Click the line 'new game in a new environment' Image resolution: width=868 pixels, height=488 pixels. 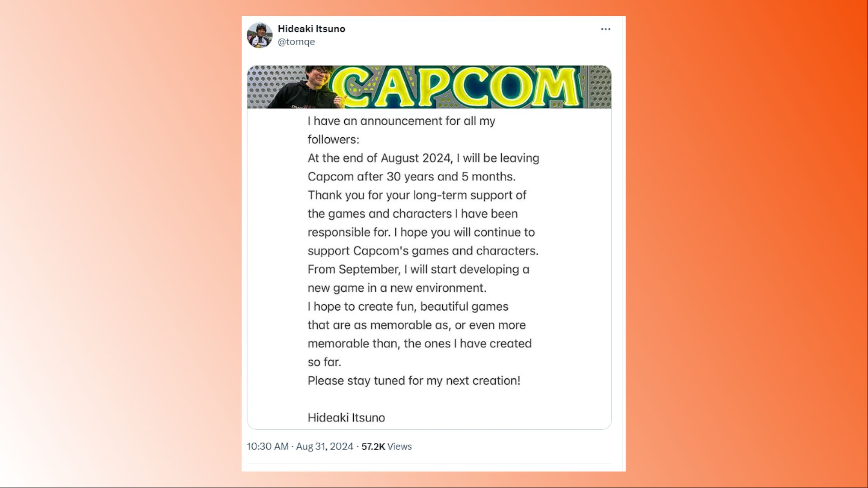397,288
